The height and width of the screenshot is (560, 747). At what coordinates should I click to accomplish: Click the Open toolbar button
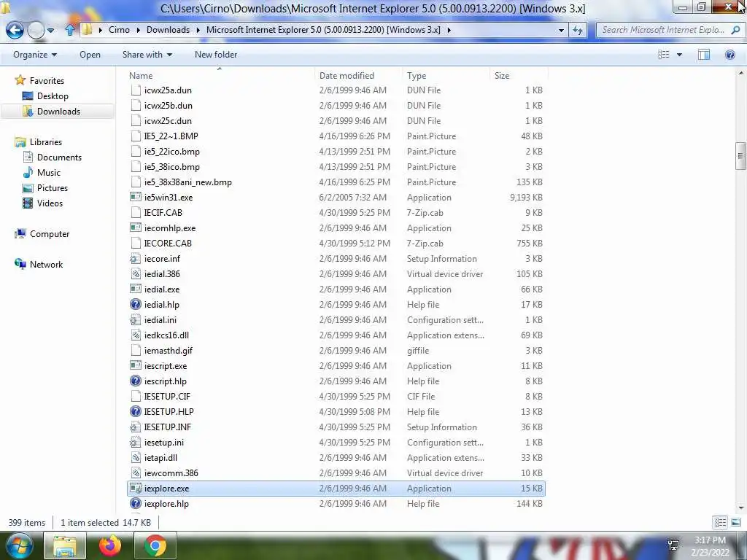(90, 55)
